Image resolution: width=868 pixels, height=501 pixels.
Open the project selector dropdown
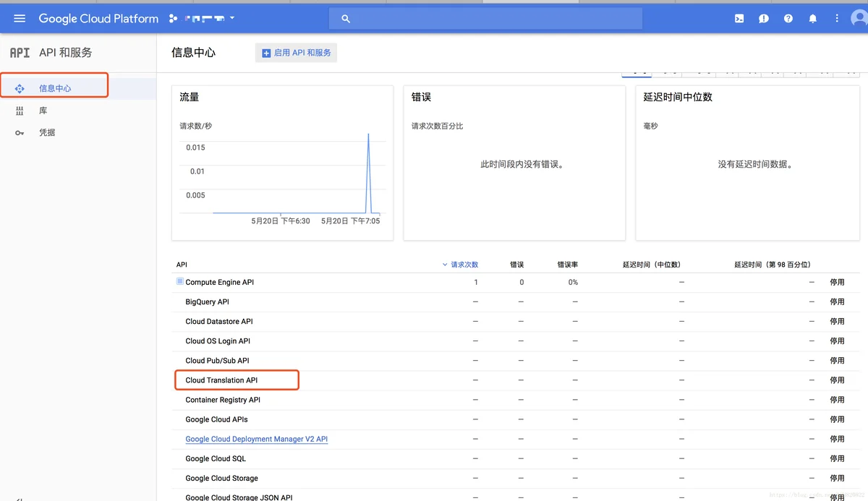(202, 18)
